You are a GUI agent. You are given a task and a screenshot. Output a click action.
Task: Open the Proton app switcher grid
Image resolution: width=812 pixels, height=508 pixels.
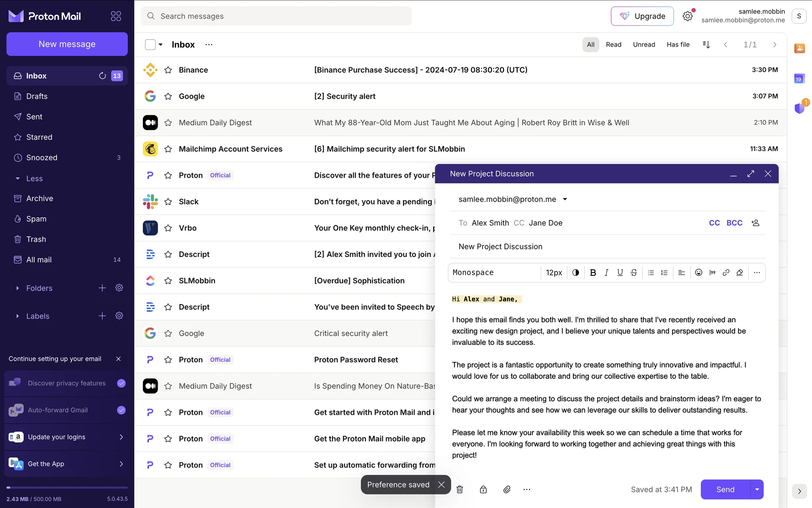point(116,16)
